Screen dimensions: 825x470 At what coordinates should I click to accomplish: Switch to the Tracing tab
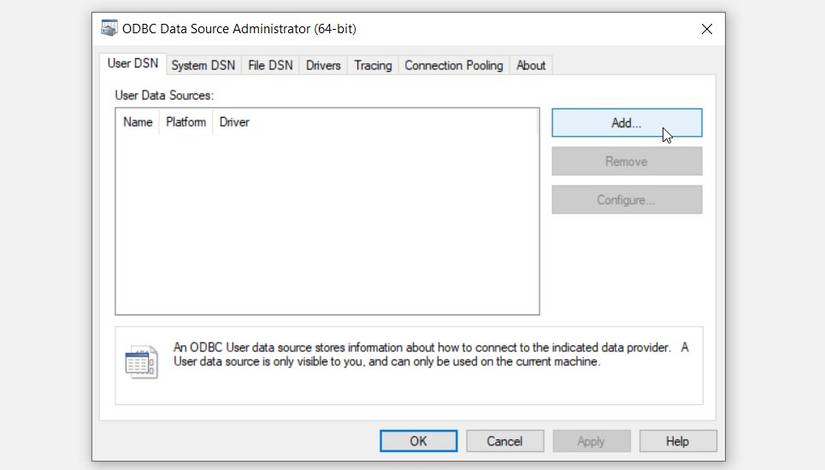pyautogui.click(x=373, y=65)
